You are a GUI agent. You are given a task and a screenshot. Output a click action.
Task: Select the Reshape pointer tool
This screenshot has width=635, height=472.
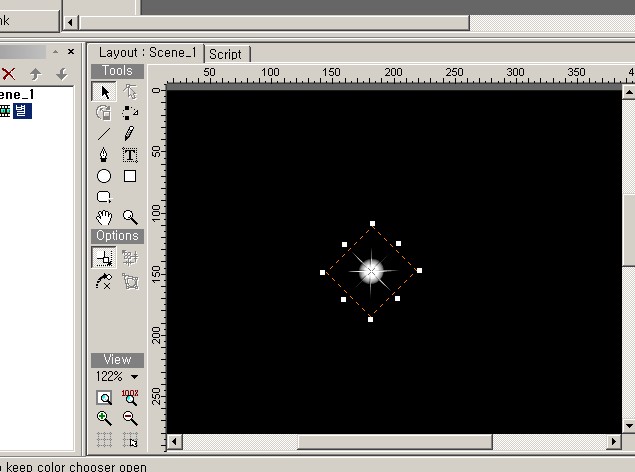click(x=130, y=91)
